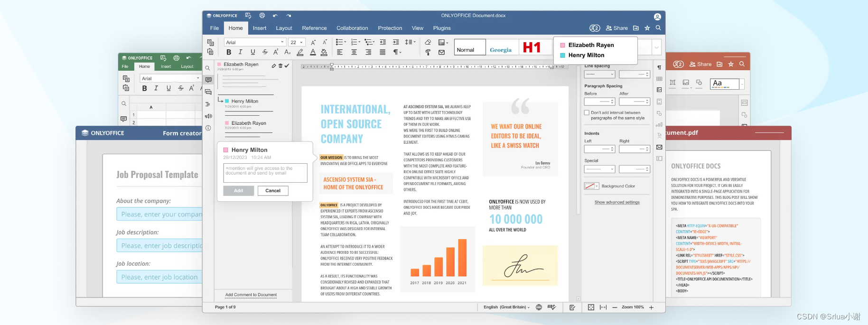868x325 pixels.
Task: Open spell checking icon in status bar
Action: coord(551,307)
